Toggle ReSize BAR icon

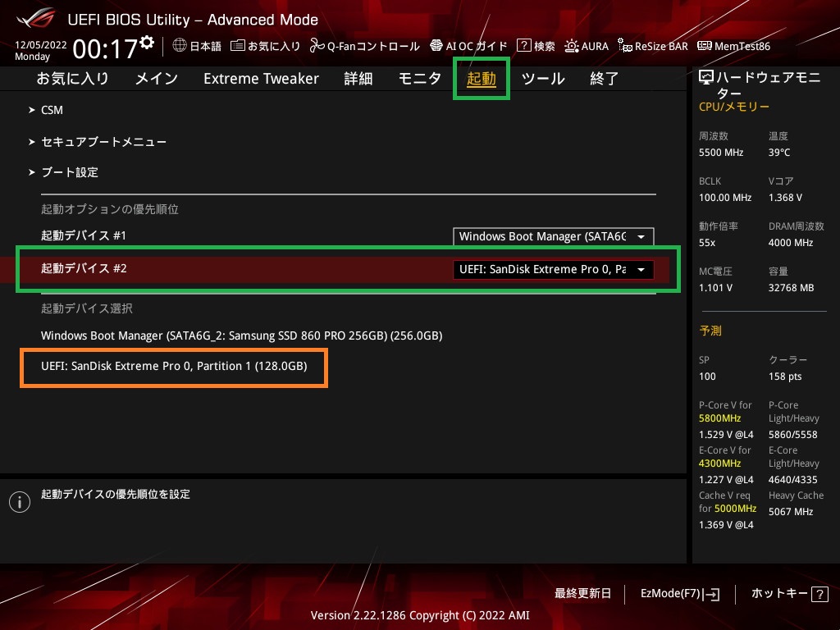pos(624,46)
